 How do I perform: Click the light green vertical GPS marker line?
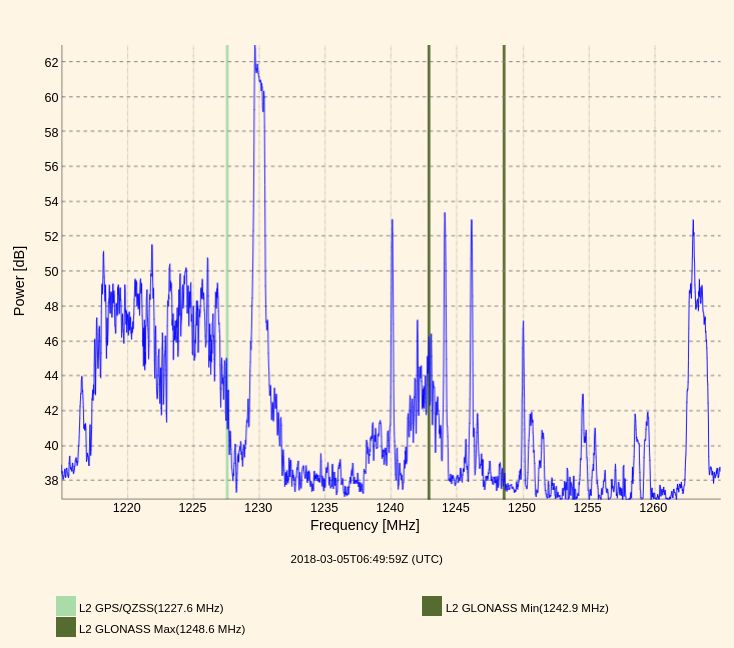pos(227,200)
